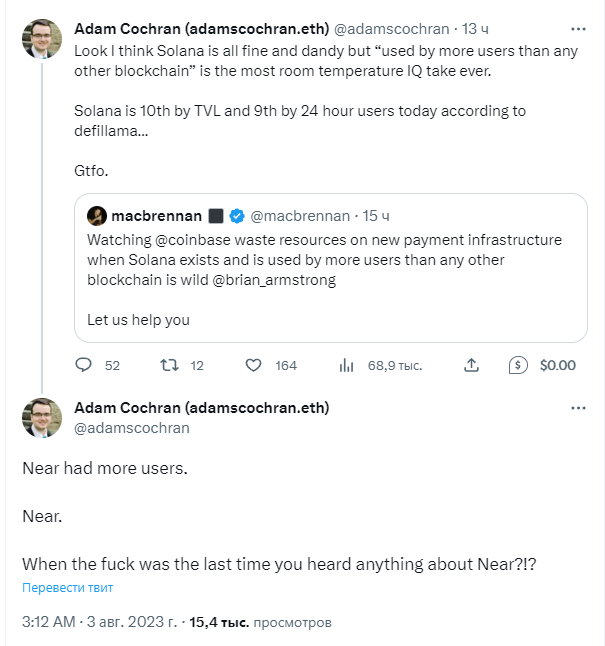The width and height of the screenshot is (605, 646).
Task: Click the dollar tip icon
Action: click(x=518, y=365)
